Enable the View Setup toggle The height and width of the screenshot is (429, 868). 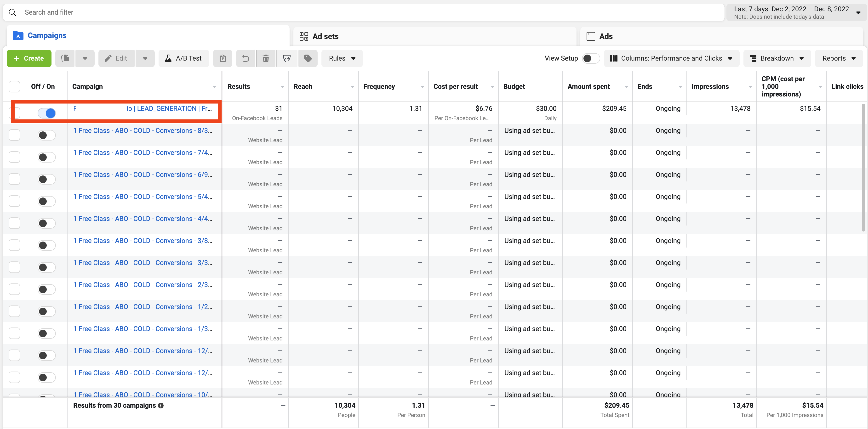591,58
